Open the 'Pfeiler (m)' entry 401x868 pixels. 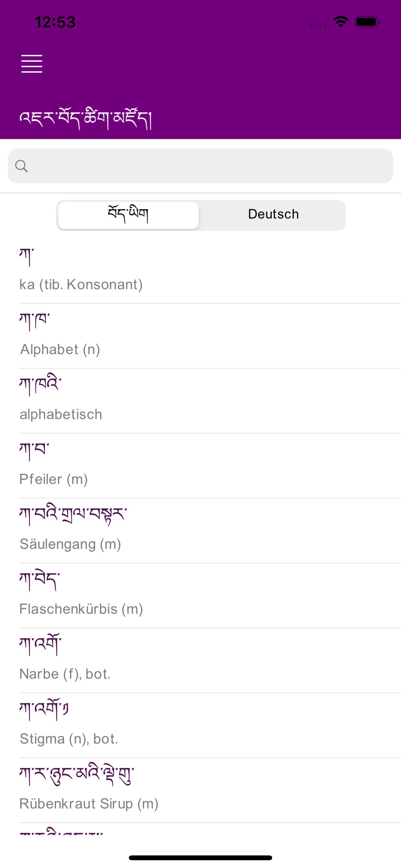(x=200, y=466)
